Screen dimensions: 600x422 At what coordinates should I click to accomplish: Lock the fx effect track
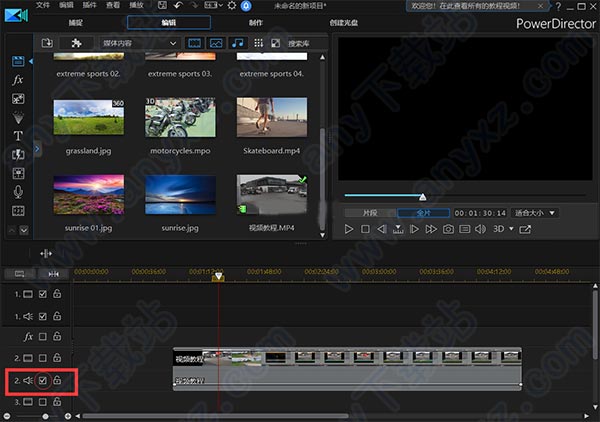coord(57,336)
